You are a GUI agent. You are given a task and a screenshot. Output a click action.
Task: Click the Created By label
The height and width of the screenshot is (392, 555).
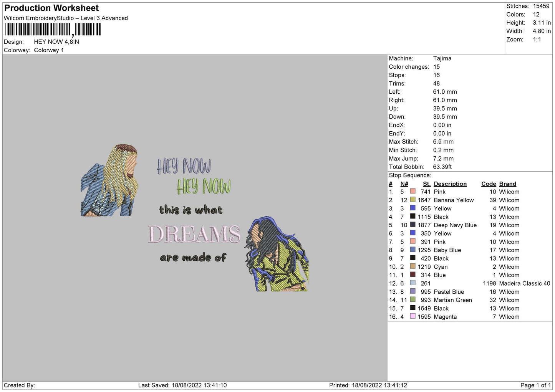(x=19, y=385)
